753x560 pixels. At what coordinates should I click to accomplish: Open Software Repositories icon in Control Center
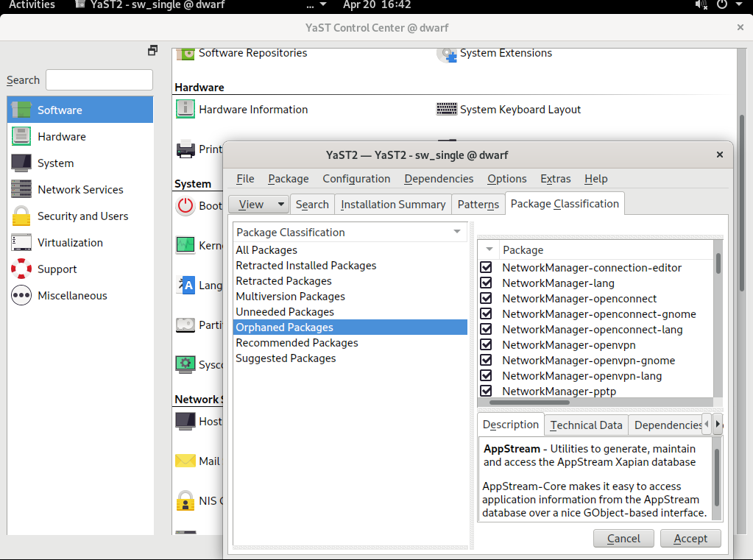185,54
